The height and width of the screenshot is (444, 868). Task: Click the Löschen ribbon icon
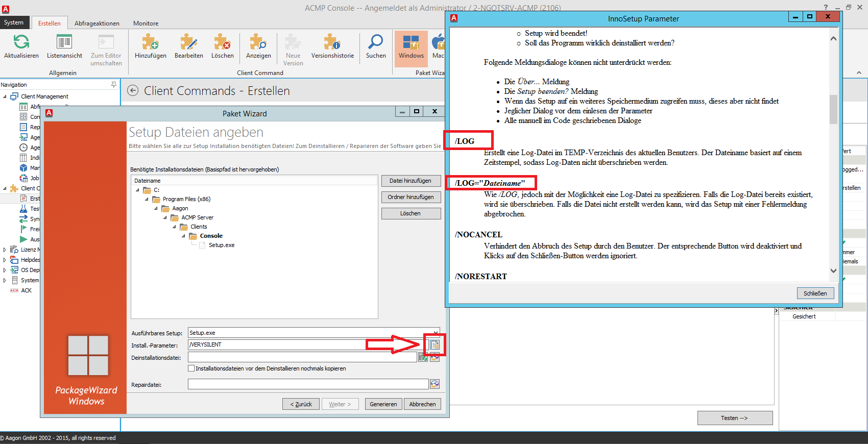(x=223, y=41)
